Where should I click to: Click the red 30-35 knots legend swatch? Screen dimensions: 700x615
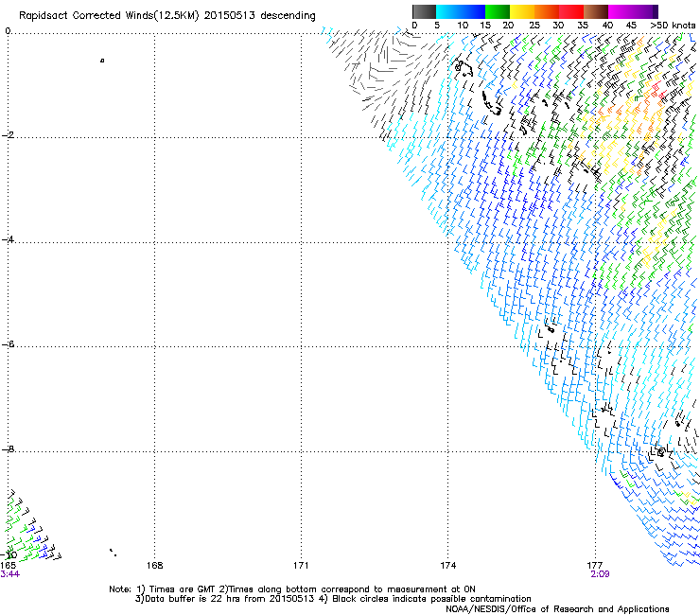[x=571, y=11]
